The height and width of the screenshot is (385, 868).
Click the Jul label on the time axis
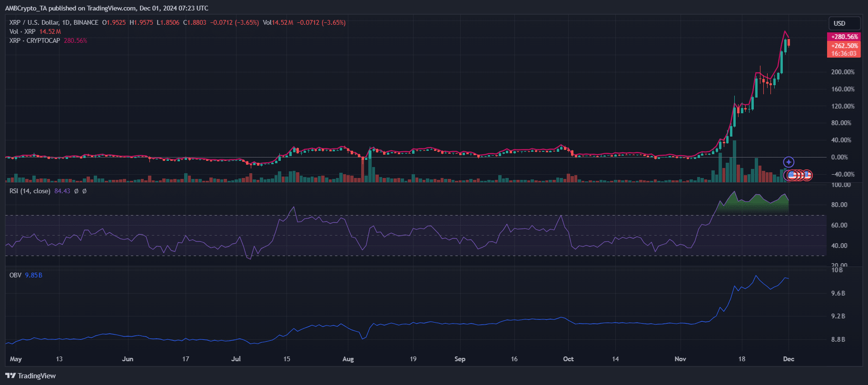[x=236, y=359]
